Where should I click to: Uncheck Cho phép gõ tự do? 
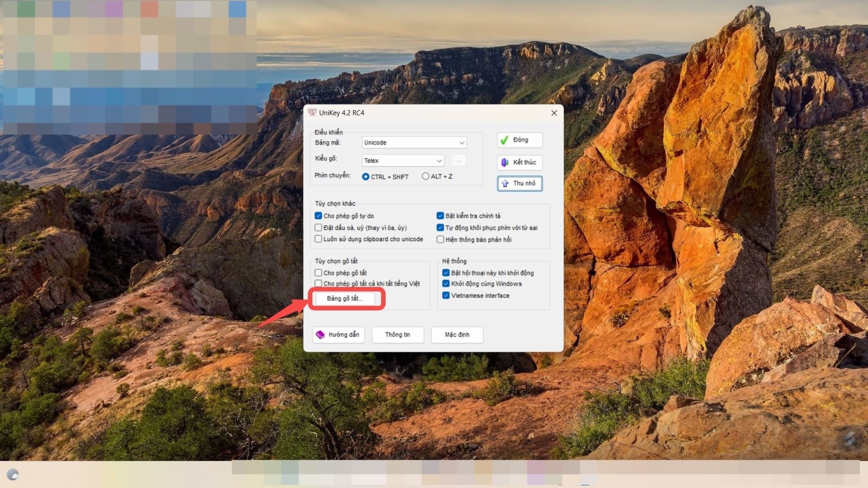pos(318,216)
